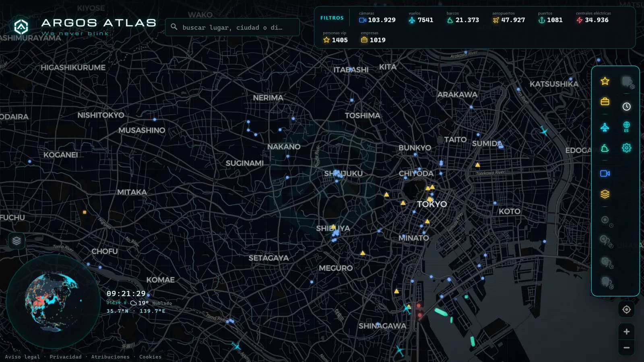Select the TOKYO map label
The image size is (644, 362).
pyautogui.click(x=432, y=204)
